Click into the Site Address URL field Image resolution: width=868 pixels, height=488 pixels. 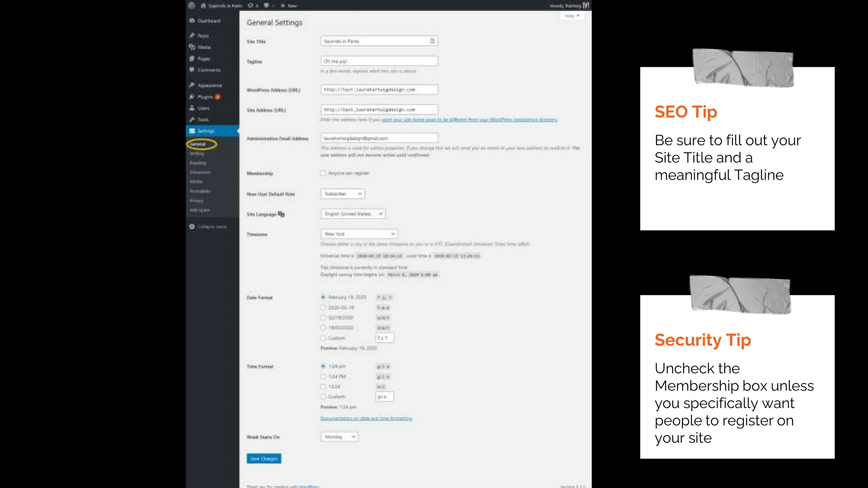click(x=379, y=109)
